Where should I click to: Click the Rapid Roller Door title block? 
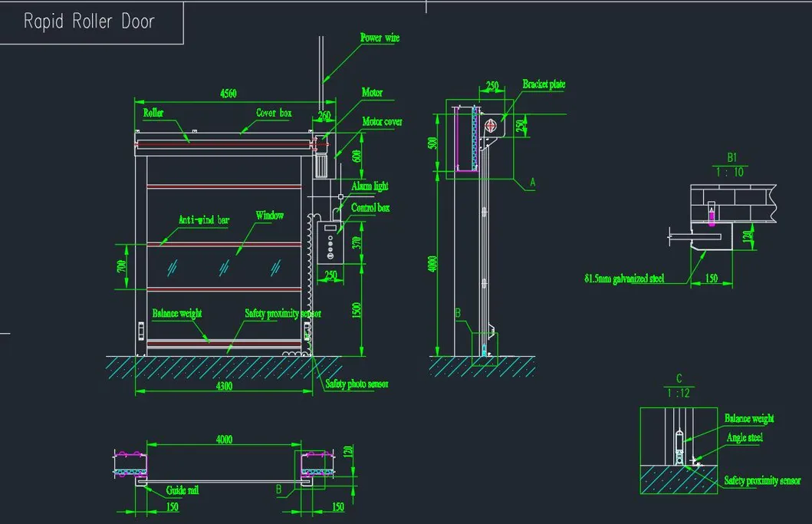[88, 21]
